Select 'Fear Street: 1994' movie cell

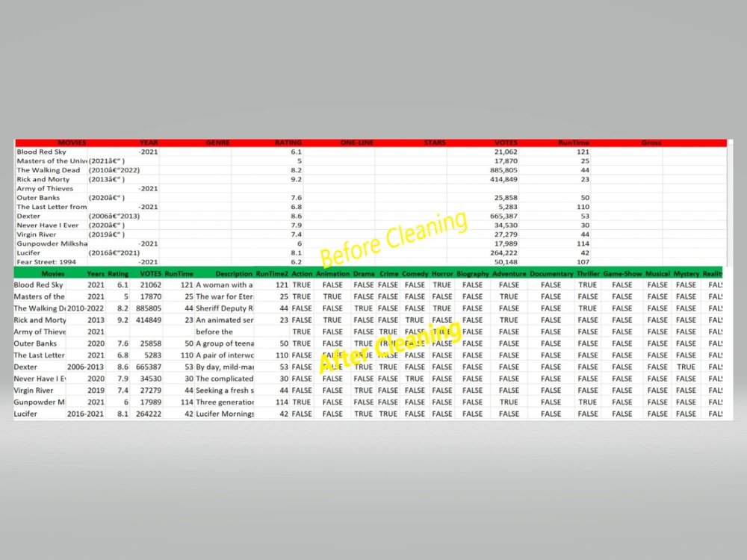click(x=46, y=262)
